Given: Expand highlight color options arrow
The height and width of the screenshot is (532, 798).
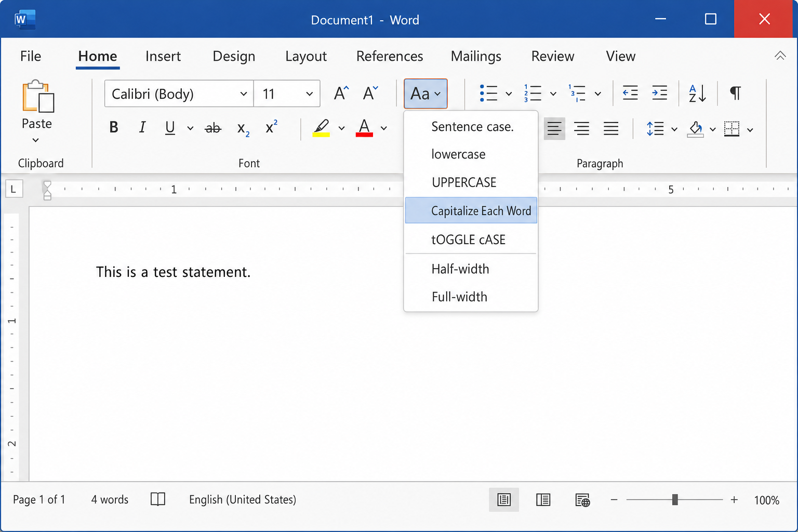Looking at the screenshot, I should click(341, 128).
